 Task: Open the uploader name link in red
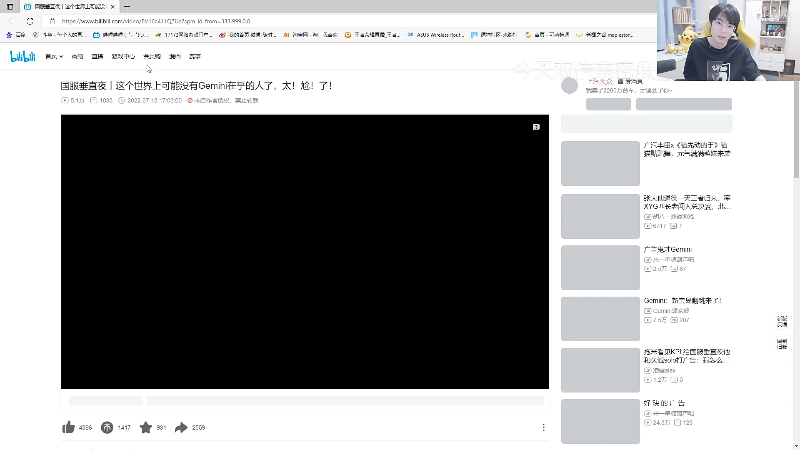(600, 81)
